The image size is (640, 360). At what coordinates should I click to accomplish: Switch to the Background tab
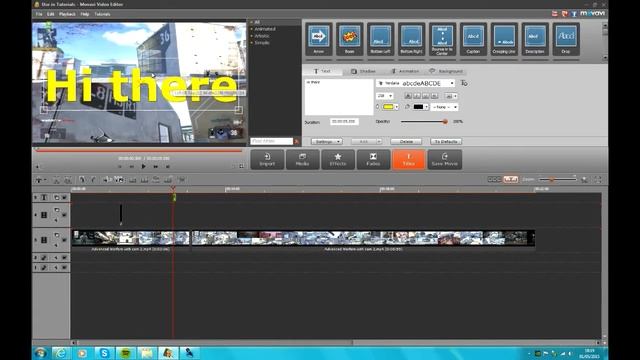pyautogui.click(x=446, y=71)
